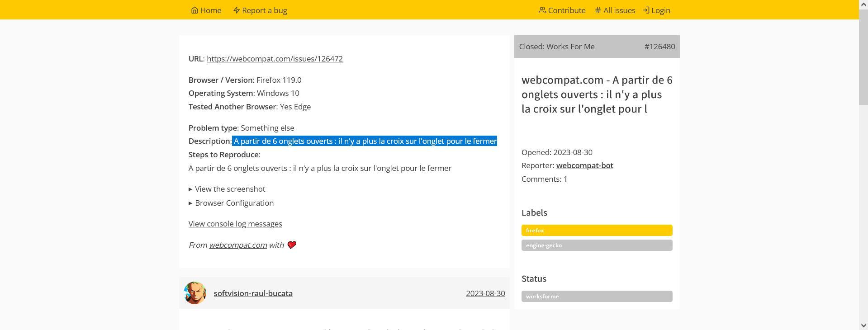This screenshot has width=868, height=330.
Task: Click the Operating System Windows 10 line
Action: coord(244,93)
